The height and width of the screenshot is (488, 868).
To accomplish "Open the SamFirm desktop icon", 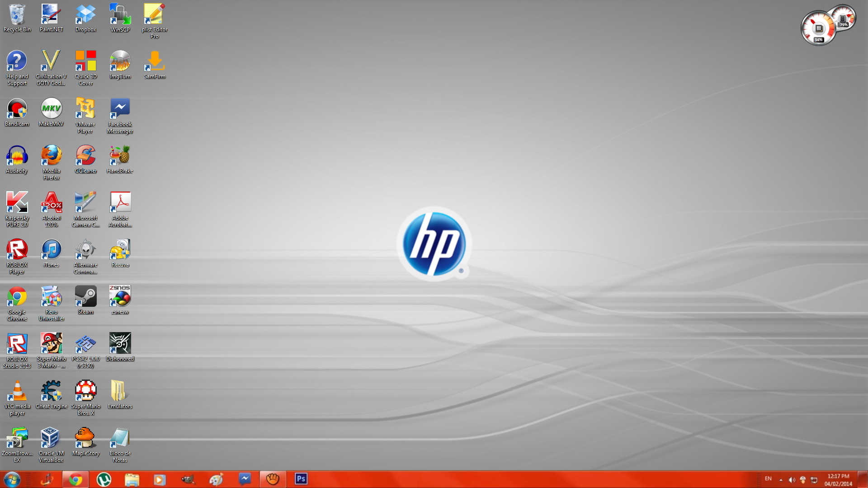I will tap(154, 66).
